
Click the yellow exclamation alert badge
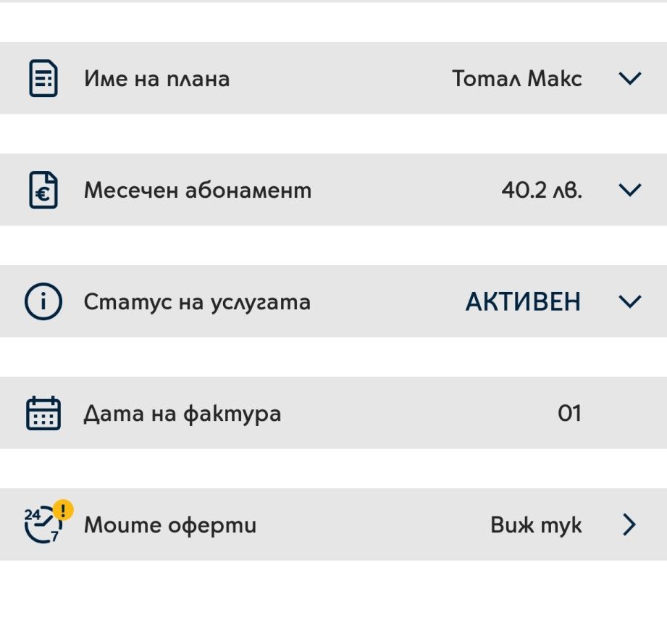pos(64,510)
